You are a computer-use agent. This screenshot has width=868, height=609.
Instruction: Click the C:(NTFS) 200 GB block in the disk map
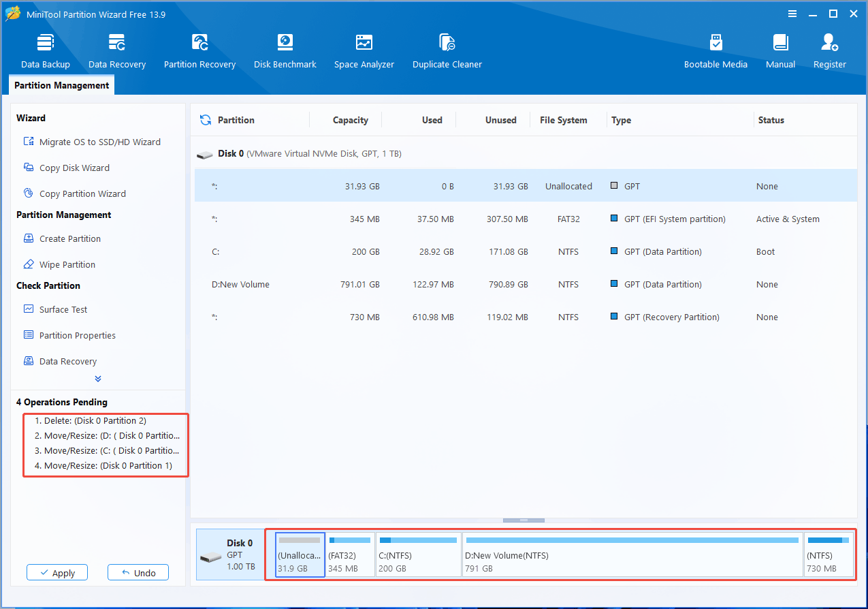(x=419, y=555)
